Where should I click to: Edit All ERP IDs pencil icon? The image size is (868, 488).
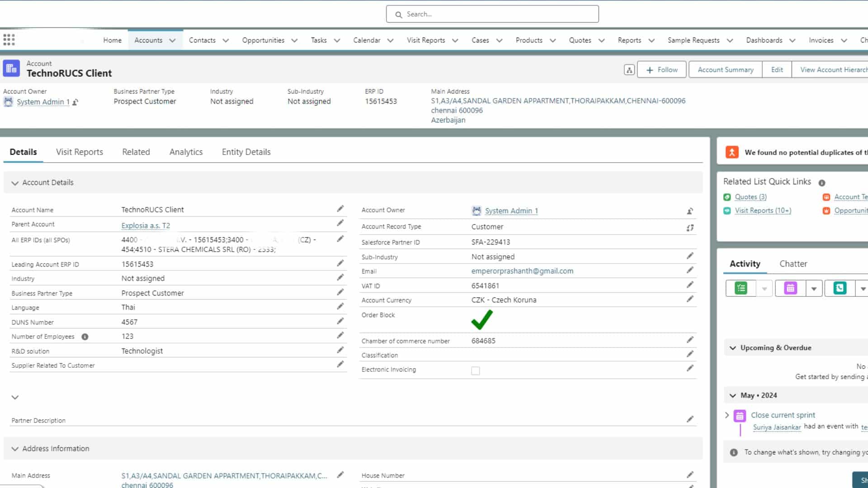340,239
